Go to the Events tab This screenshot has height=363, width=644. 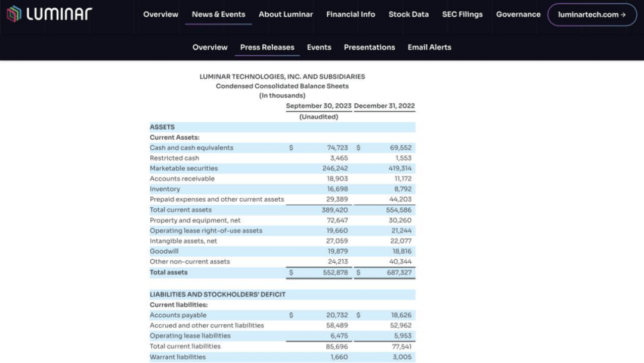318,47
